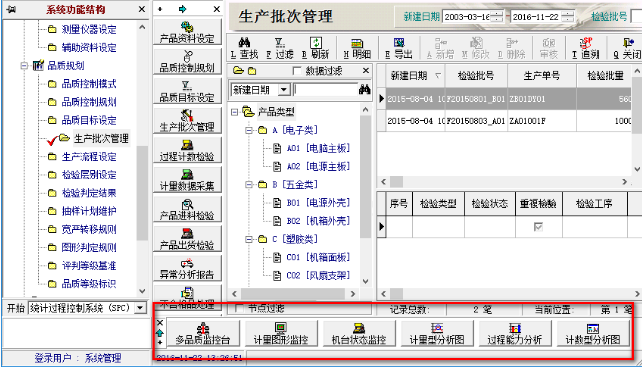Toggle the 重複檢驗 checkbox in grid row
Screen dimensions: 642x374
538,227
